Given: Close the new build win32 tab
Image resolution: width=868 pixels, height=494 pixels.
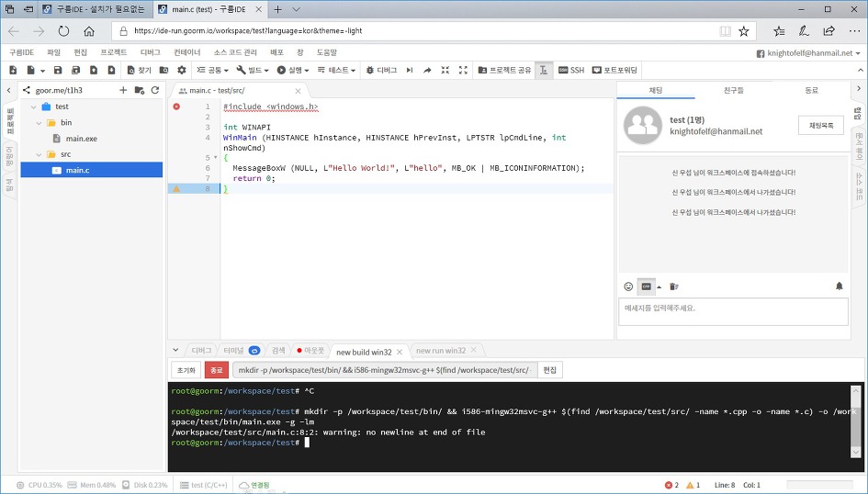Looking at the screenshot, I should 400,352.
